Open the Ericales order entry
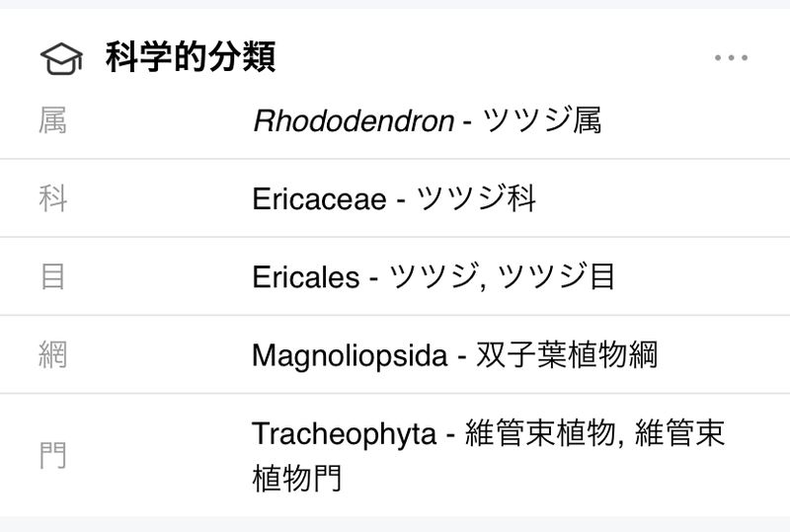The width and height of the screenshot is (790, 532). 305,276
